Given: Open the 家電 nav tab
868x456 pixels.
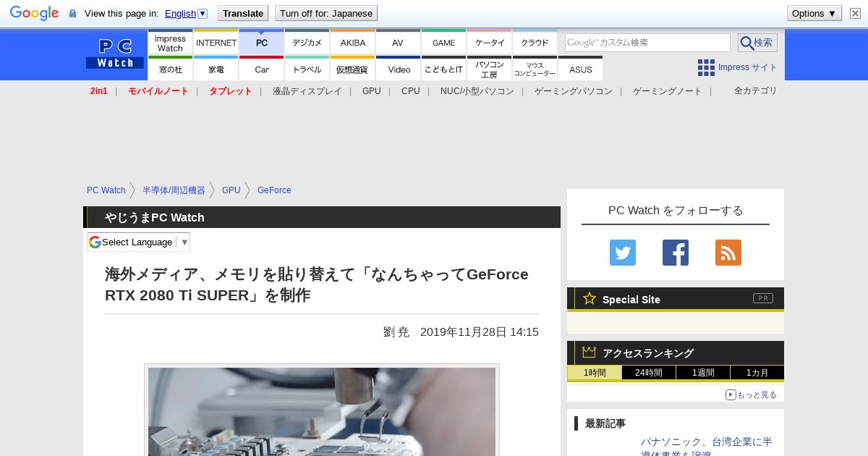Looking at the screenshot, I should point(216,69).
